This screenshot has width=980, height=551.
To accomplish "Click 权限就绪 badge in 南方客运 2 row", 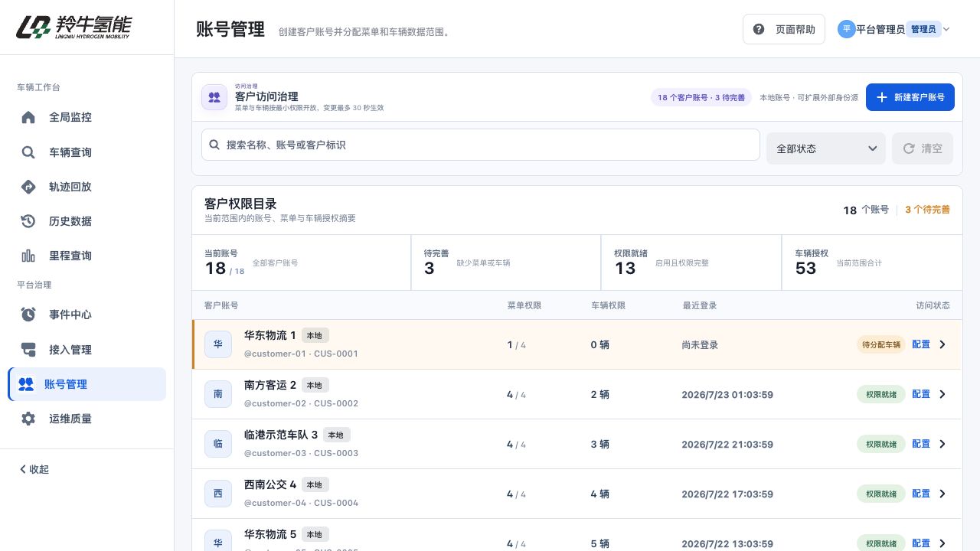I will tap(880, 394).
